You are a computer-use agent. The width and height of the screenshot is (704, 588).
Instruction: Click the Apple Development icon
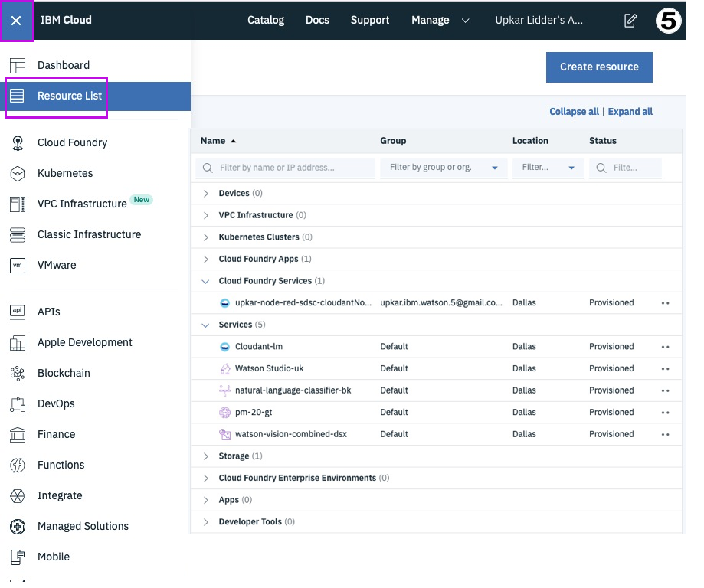tap(18, 342)
